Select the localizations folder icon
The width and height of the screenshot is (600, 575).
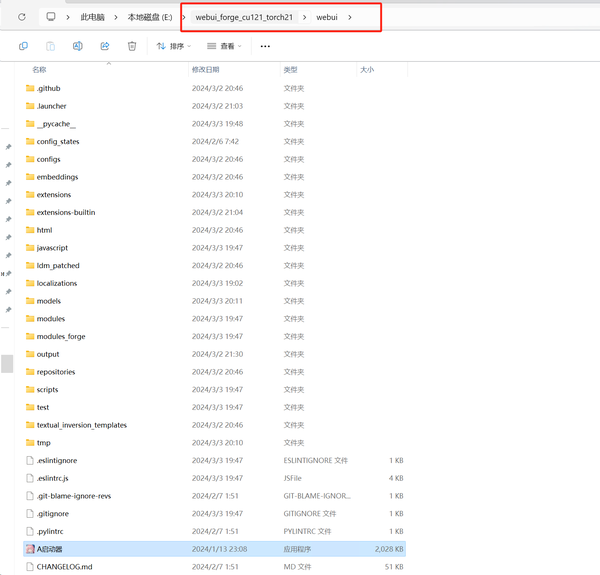(x=30, y=283)
